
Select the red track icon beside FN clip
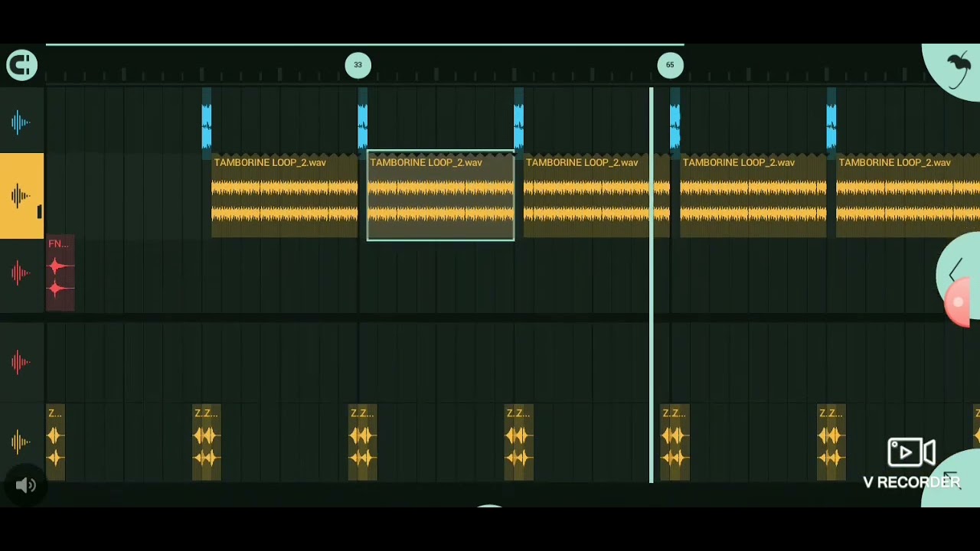(21, 273)
